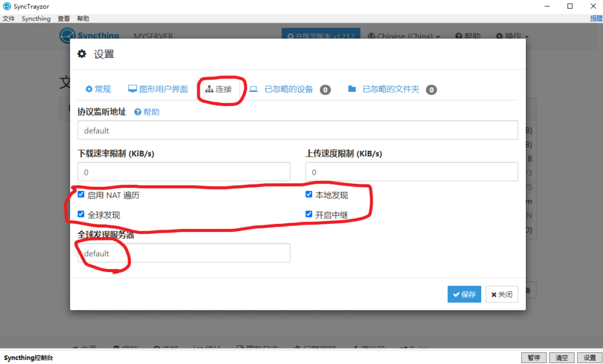Toggle the 开启中继 checkbox
603x364 pixels.
(309, 214)
